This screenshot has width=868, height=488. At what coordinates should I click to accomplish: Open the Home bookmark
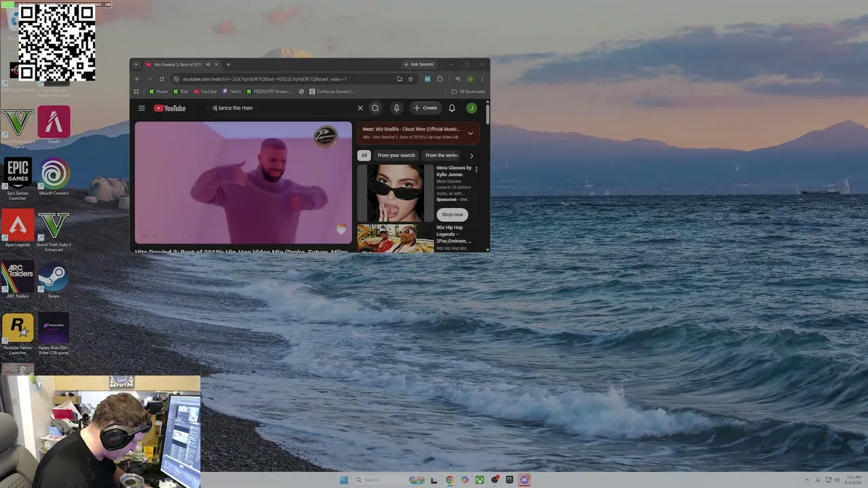[x=158, y=91]
